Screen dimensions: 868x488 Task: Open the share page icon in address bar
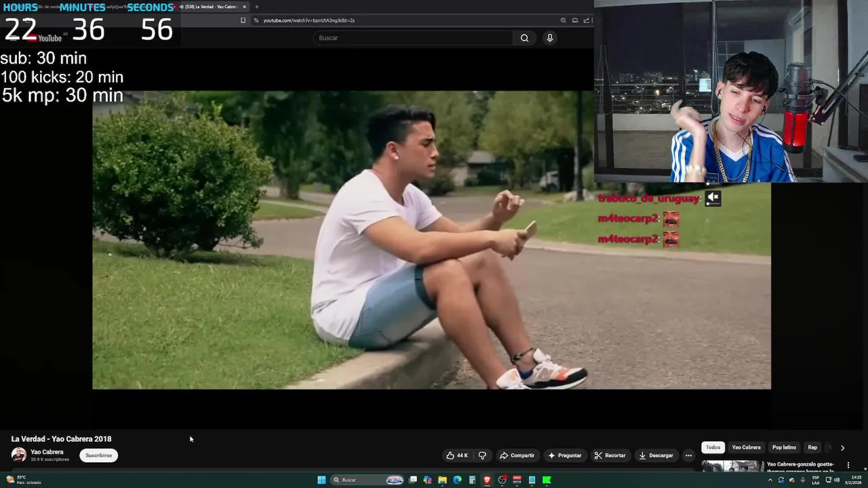587,20
